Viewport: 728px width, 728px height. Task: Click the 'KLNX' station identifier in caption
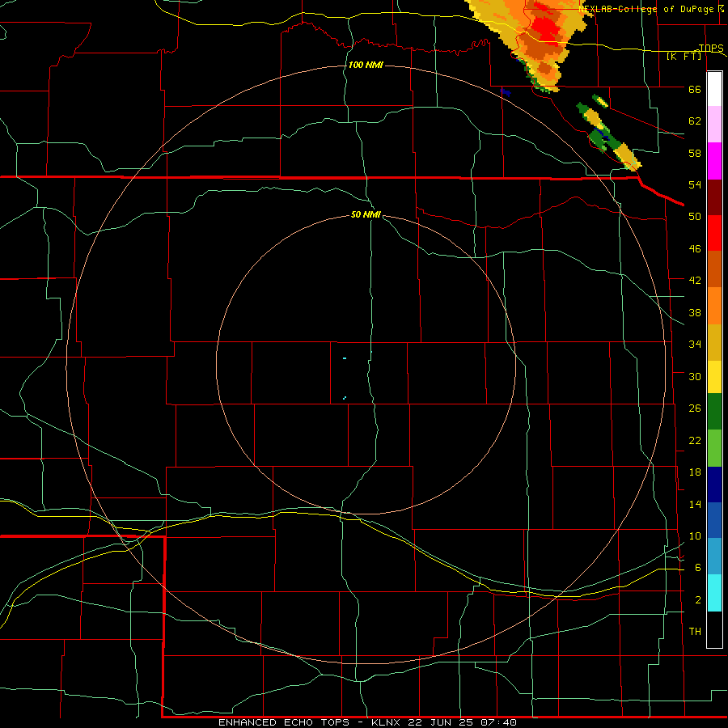click(x=386, y=722)
